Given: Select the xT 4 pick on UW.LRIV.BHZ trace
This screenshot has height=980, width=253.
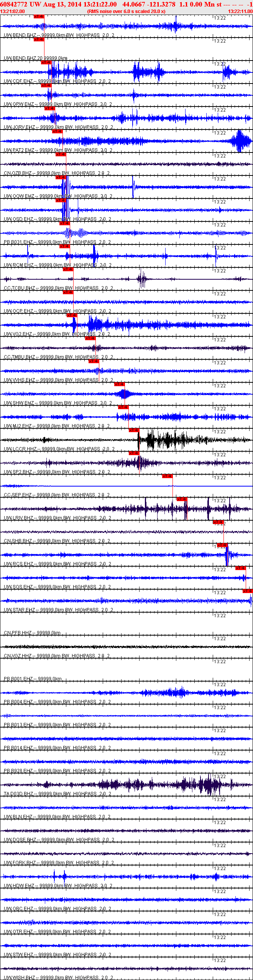Looking at the screenshot, I should (182, 499).
